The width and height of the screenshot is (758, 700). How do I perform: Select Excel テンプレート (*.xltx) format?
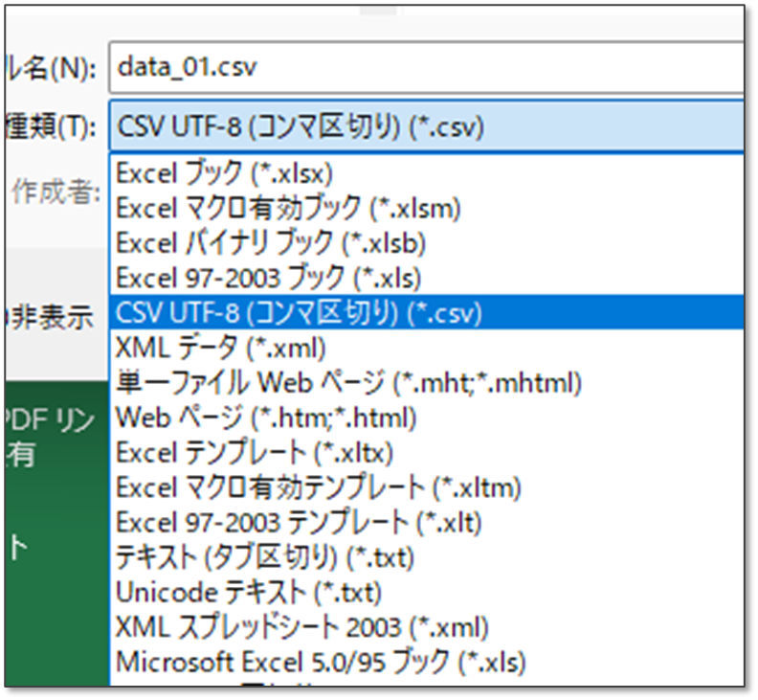(255, 452)
